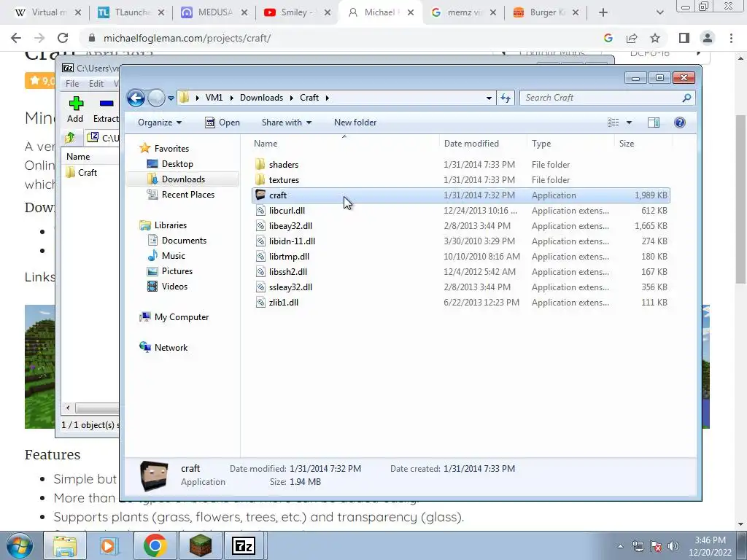This screenshot has height=560, width=747.
Task: Open the 7-Zip Edit menu
Action: click(96, 84)
